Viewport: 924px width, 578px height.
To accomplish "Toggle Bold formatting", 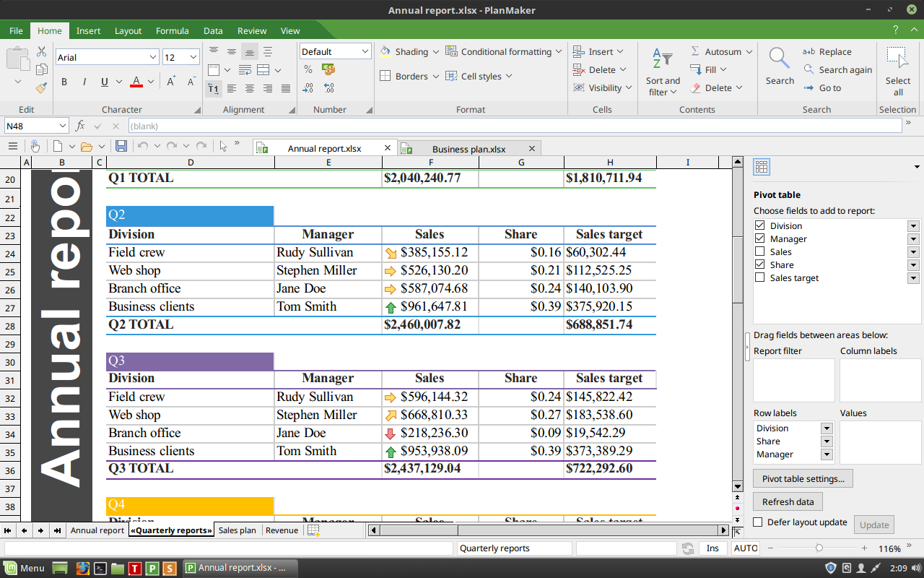I will point(64,82).
